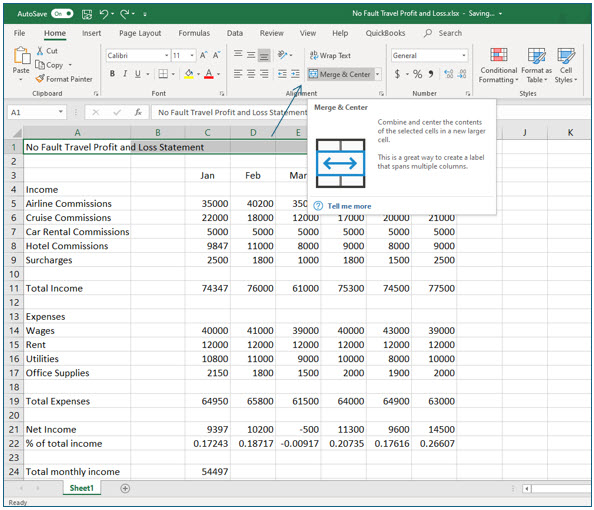Increase font size with larger A icon
Image resolution: width=594 pixels, height=510 pixels.
[x=203, y=55]
